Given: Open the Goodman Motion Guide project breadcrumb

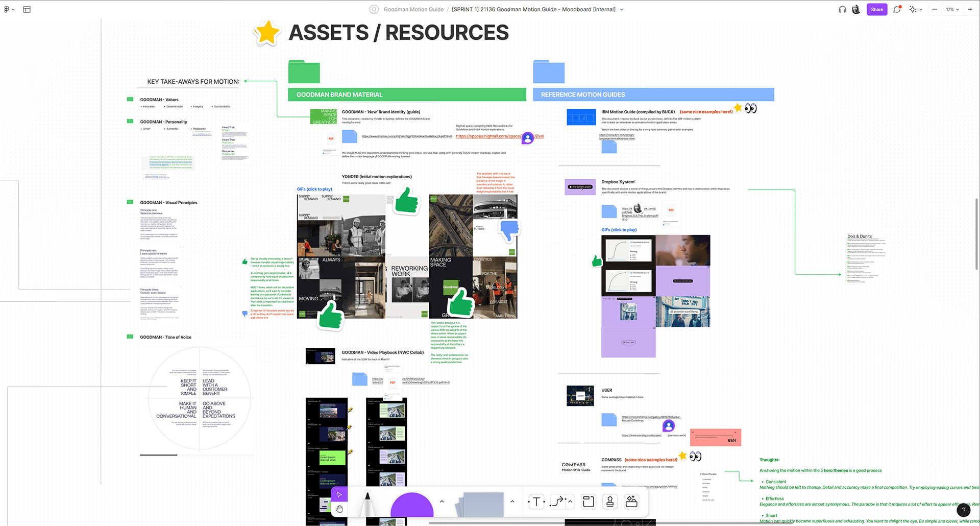Looking at the screenshot, I should [413, 9].
